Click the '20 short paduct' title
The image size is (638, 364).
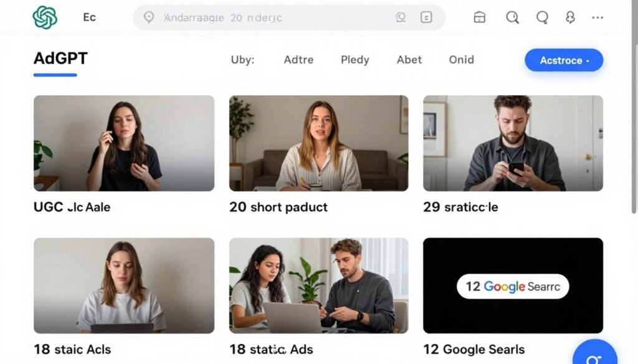[x=279, y=207]
